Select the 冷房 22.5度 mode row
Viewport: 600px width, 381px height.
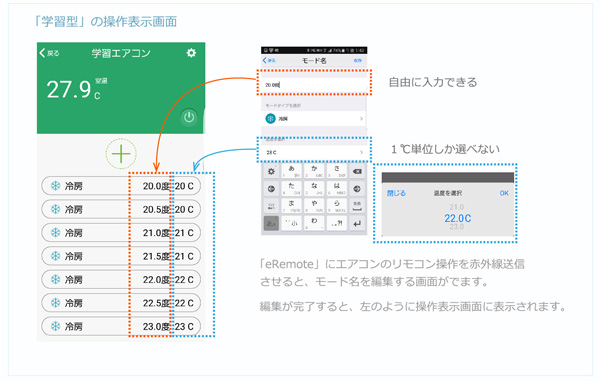click(121, 303)
